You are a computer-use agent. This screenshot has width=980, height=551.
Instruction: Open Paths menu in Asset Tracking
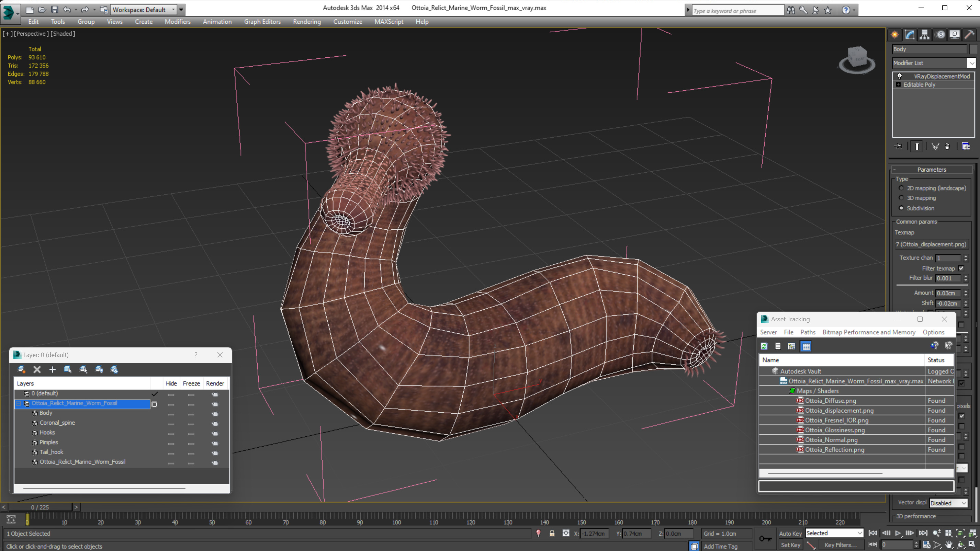(808, 332)
